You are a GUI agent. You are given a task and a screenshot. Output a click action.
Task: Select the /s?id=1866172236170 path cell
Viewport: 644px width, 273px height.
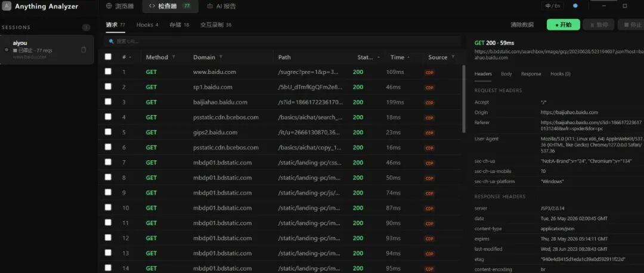click(x=309, y=102)
